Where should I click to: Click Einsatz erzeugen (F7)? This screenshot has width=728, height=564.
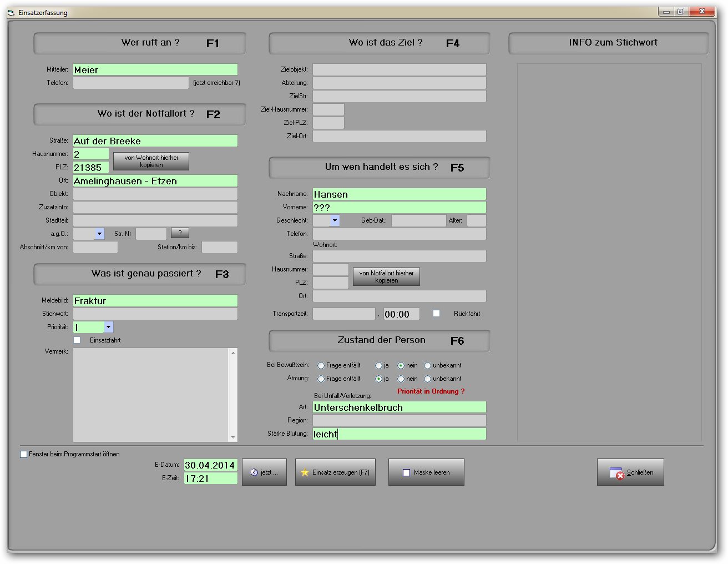(x=336, y=472)
